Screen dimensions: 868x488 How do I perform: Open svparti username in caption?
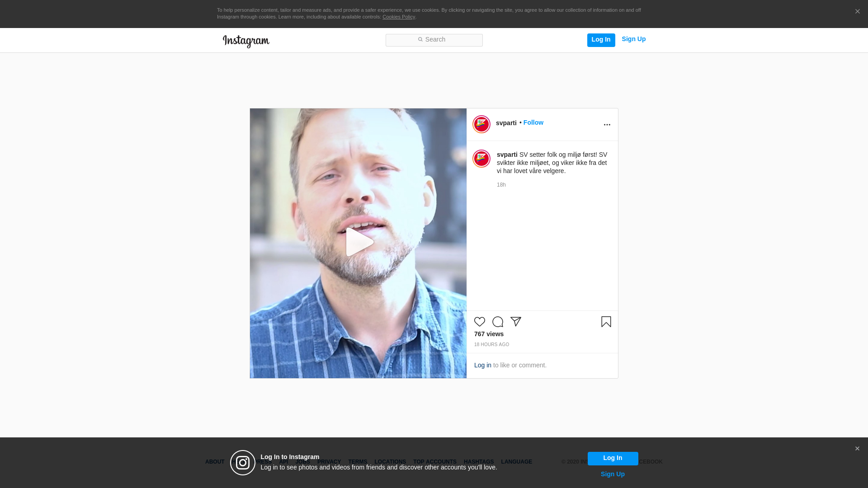pyautogui.click(x=507, y=155)
